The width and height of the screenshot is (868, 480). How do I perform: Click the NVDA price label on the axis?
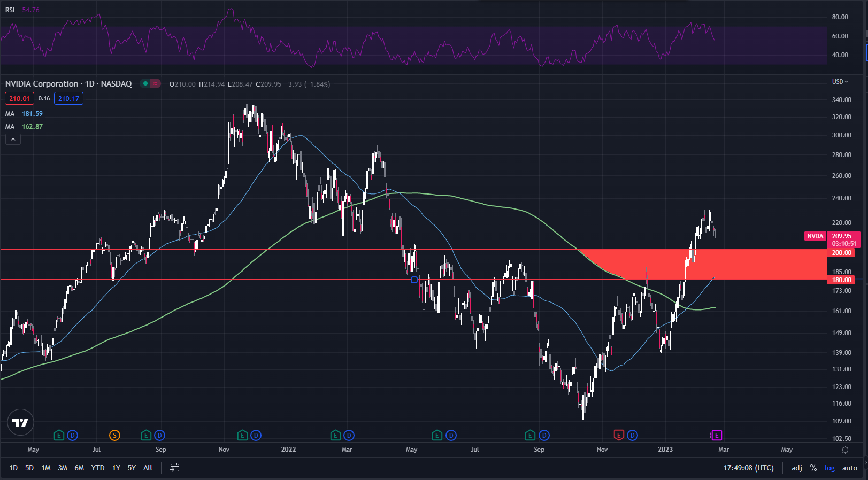[x=815, y=236]
